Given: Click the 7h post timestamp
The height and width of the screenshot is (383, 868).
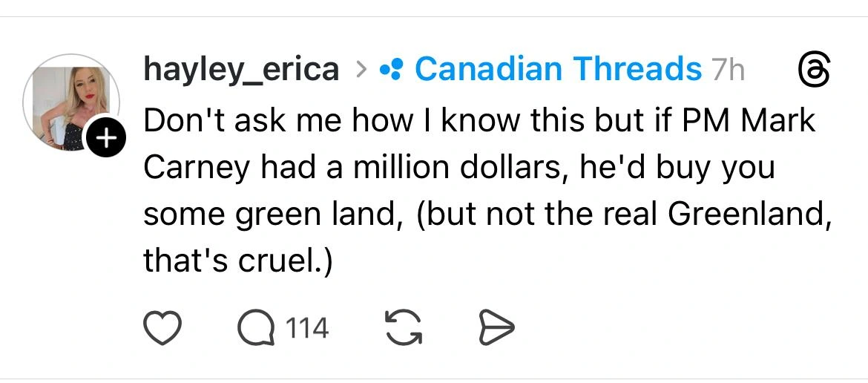Looking at the screenshot, I should [728, 71].
